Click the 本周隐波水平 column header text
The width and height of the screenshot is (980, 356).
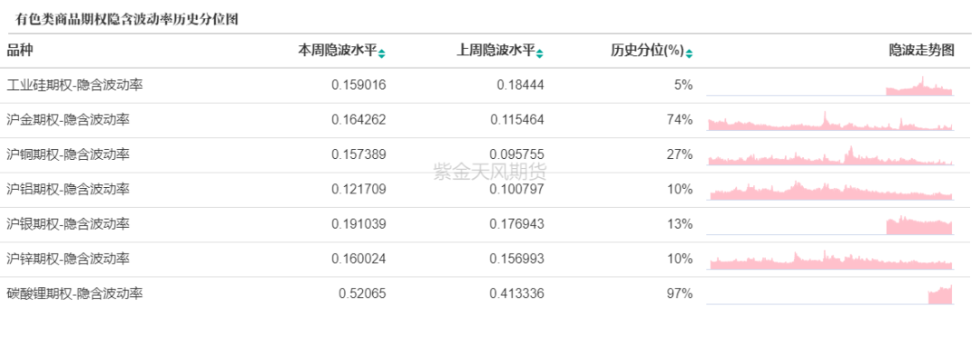(338, 51)
